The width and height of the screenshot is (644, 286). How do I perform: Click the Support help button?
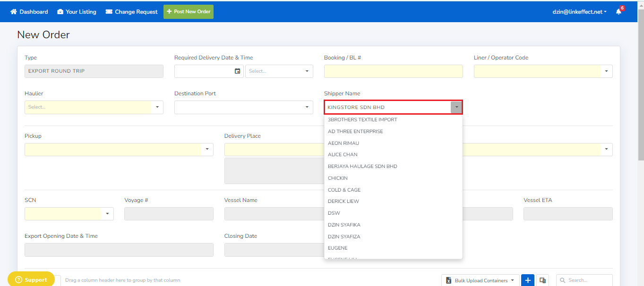[x=31, y=279]
